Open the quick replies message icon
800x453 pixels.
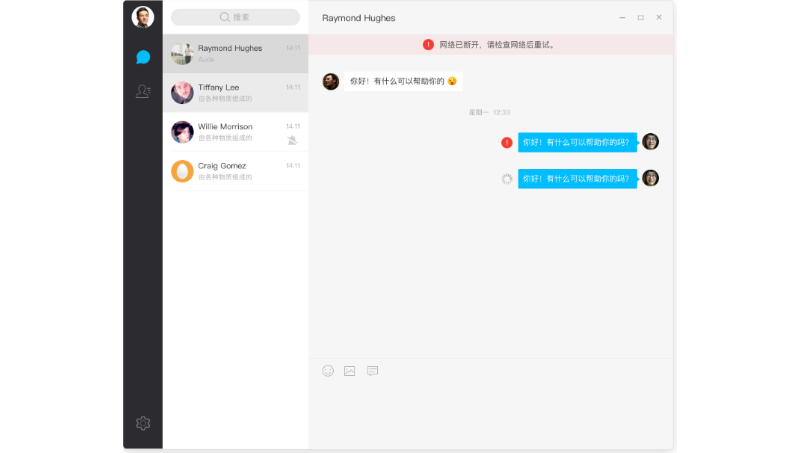(372, 371)
